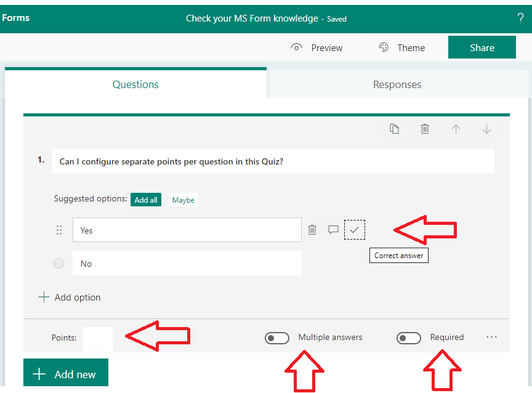The height and width of the screenshot is (393, 532).
Task: Delete the question with the trash icon
Action: coord(425,129)
